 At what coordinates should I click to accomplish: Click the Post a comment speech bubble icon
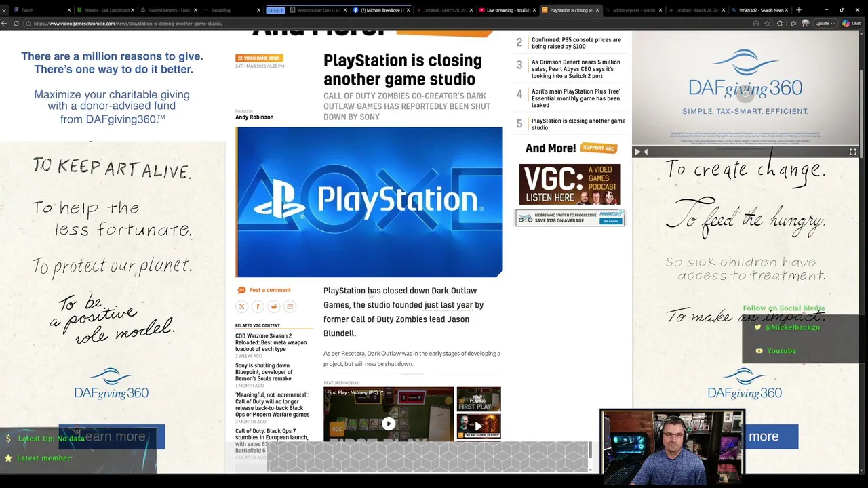241,290
